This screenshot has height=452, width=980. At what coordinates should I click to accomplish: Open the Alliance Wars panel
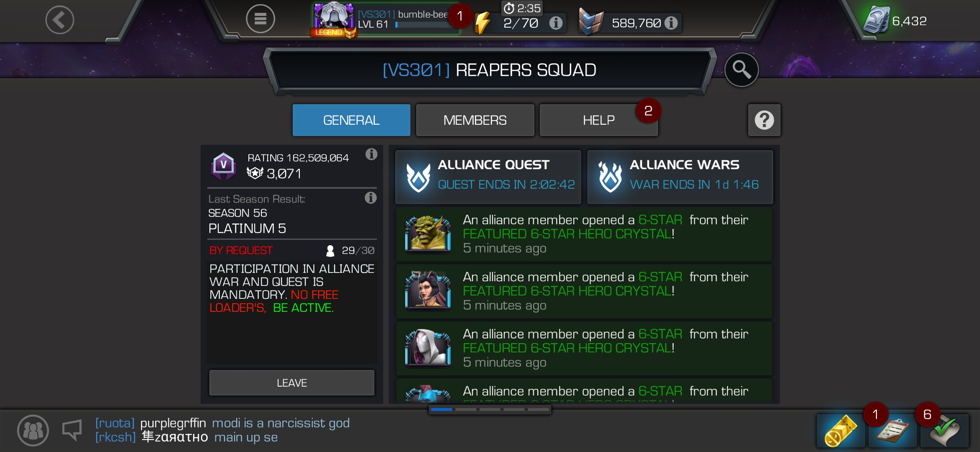(680, 177)
